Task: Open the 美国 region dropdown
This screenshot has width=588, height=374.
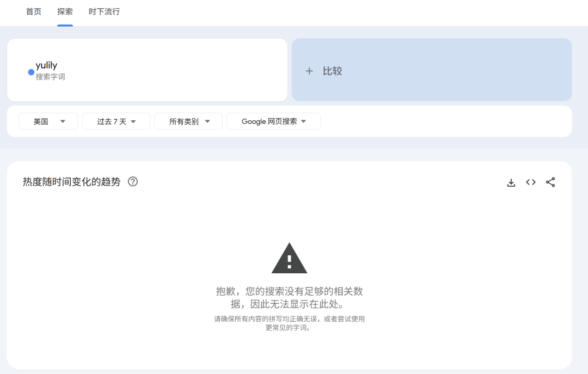Action: [48, 121]
